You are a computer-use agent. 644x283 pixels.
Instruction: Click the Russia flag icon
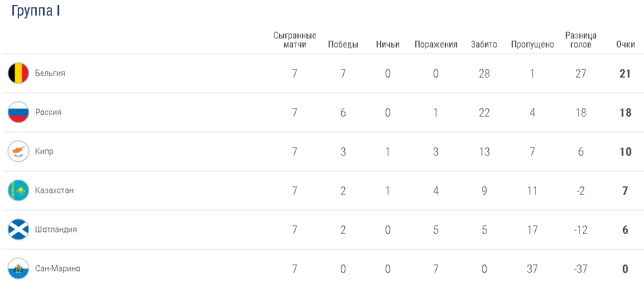pyautogui.click(x=18, y=112)
